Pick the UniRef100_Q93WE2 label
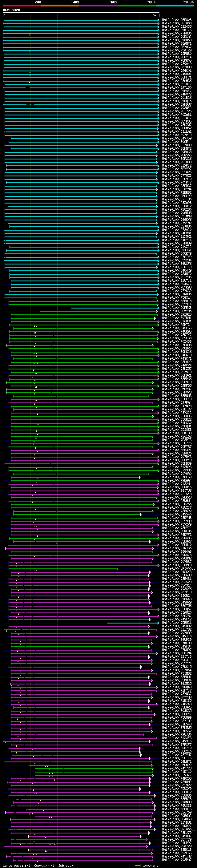 point(176,108)
